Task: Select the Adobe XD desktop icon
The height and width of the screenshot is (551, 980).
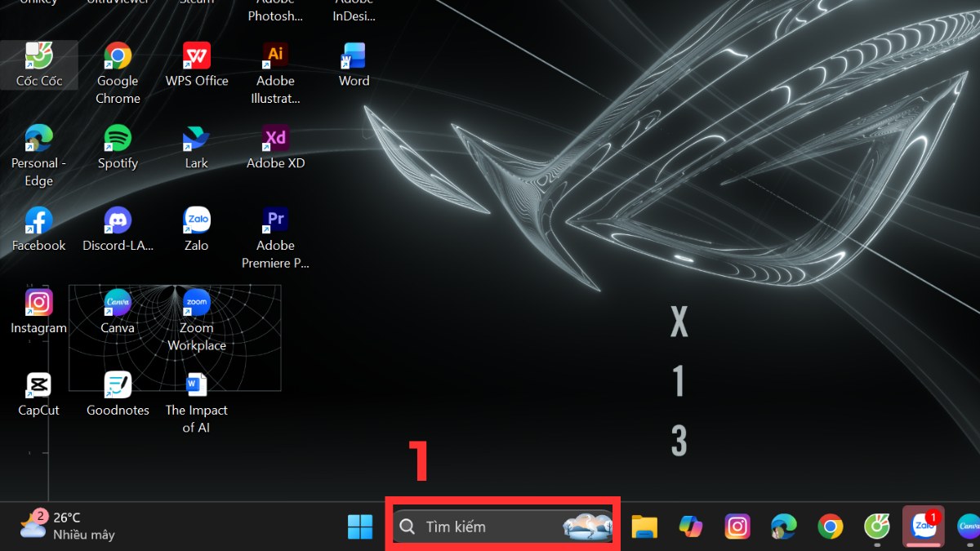Action: pos(276,147)
